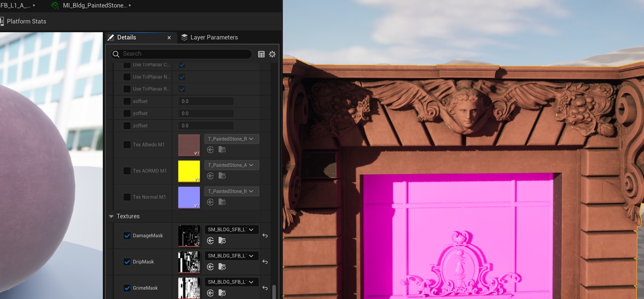Collapse the Textures section
The image size is (644, 299).
coord(111,216)
